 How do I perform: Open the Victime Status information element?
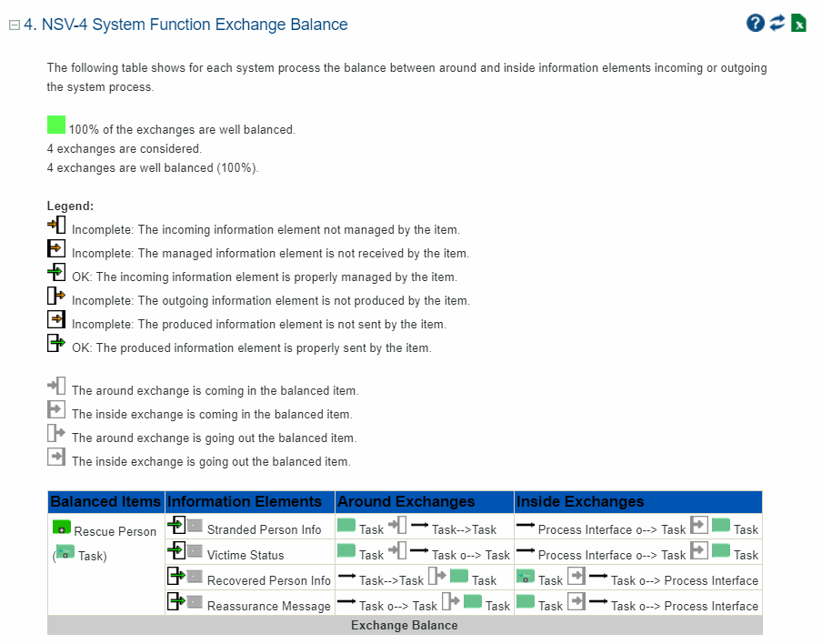click(246, 555)
